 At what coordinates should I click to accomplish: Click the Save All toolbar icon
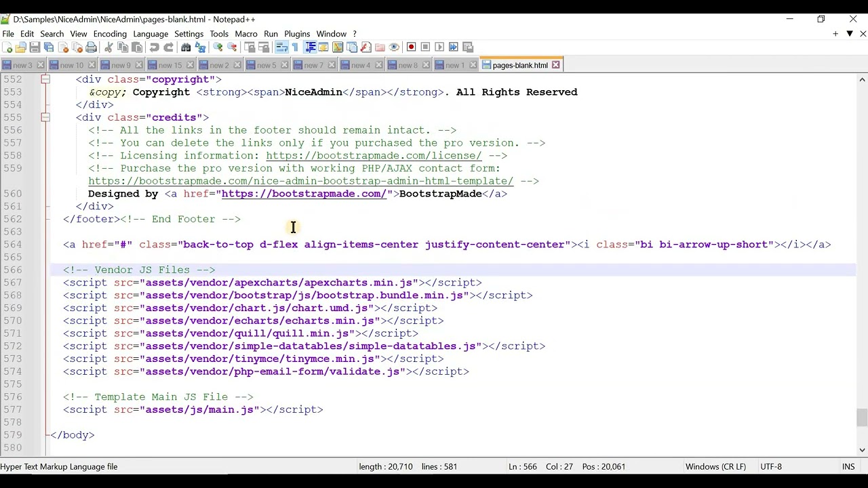[x=49, y=47]
